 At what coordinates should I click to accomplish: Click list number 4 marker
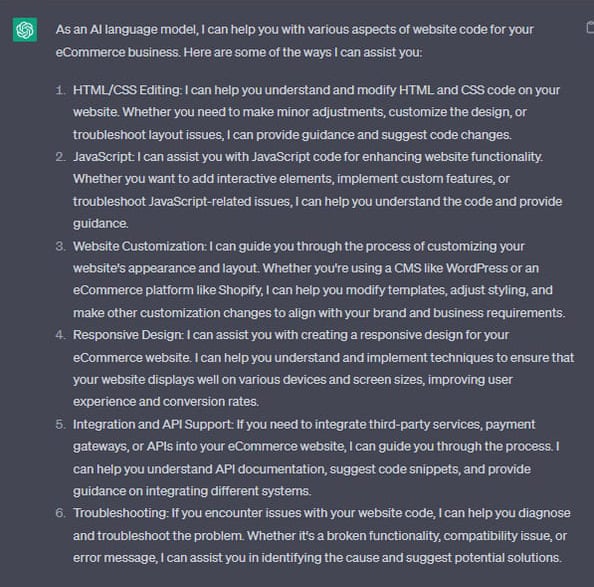(60, 335)
